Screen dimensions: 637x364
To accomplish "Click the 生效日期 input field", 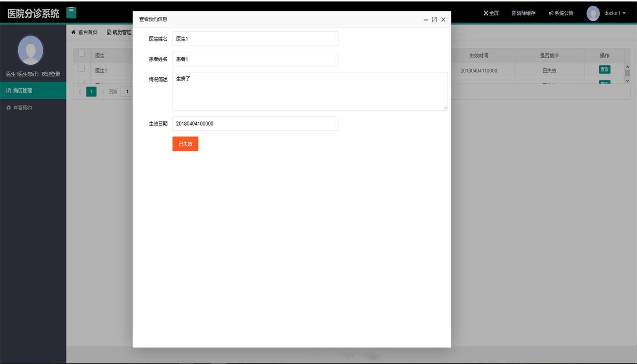I will click(255, 123).
